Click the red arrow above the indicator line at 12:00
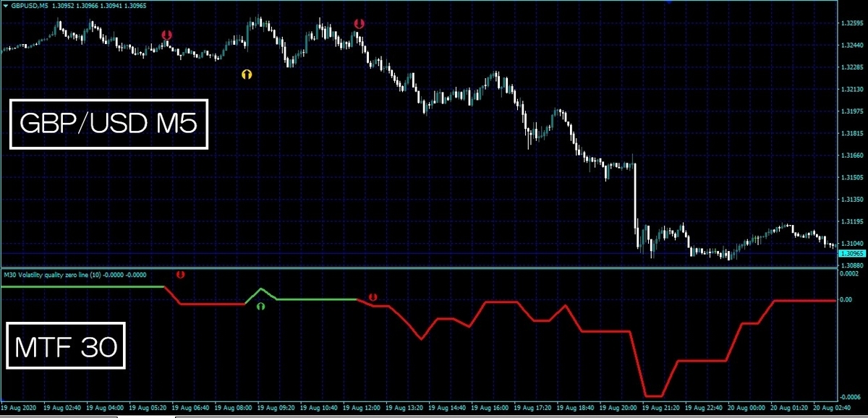The height and width of the screenshot is (418, 868). (373, 296)
